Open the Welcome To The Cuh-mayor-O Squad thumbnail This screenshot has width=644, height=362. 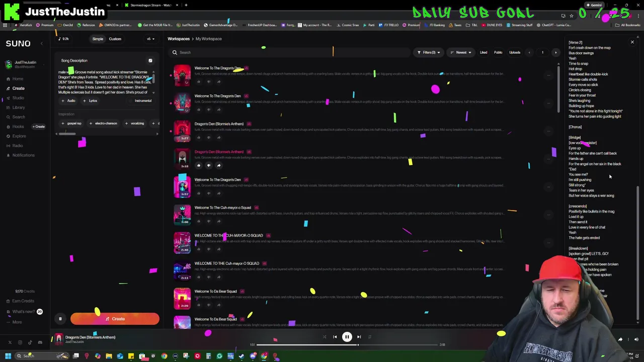(182, 215)
